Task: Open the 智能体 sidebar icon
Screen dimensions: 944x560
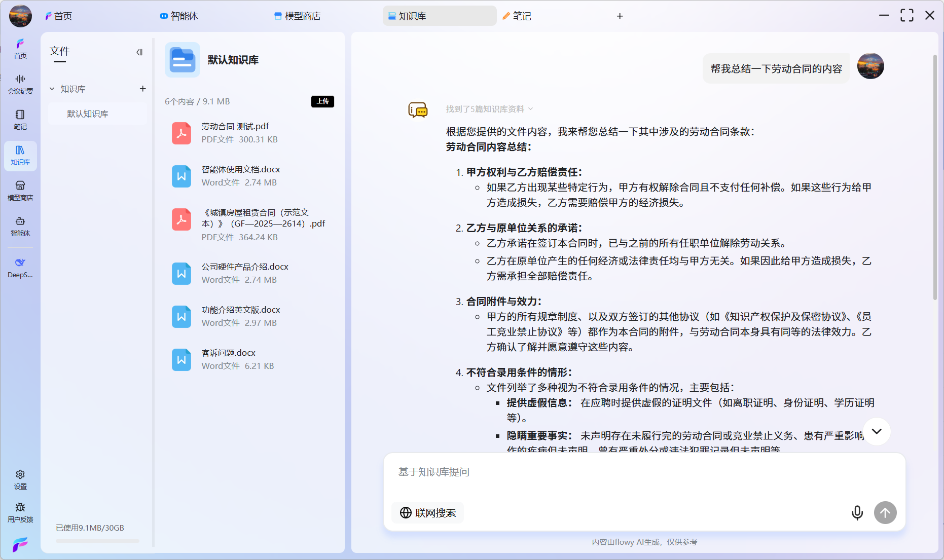Action: tap(20, 227)
